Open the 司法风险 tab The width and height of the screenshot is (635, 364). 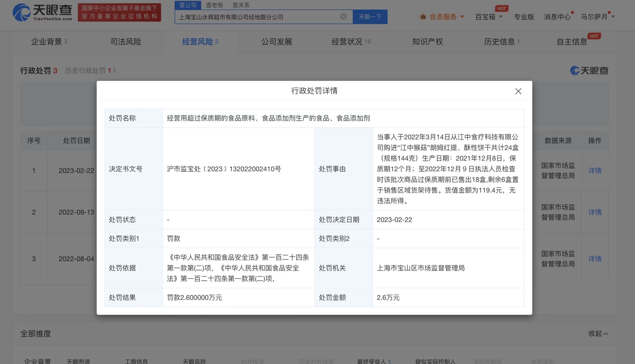[x=126, y=42]
